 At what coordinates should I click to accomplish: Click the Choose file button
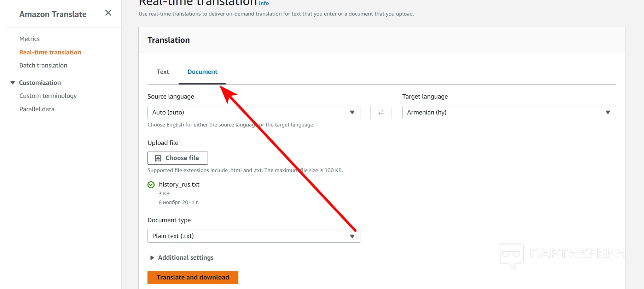[178, 158]
